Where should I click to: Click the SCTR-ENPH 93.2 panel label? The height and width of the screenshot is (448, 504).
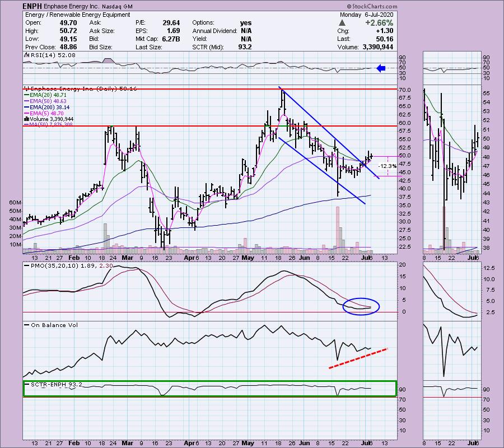[57, 384]
